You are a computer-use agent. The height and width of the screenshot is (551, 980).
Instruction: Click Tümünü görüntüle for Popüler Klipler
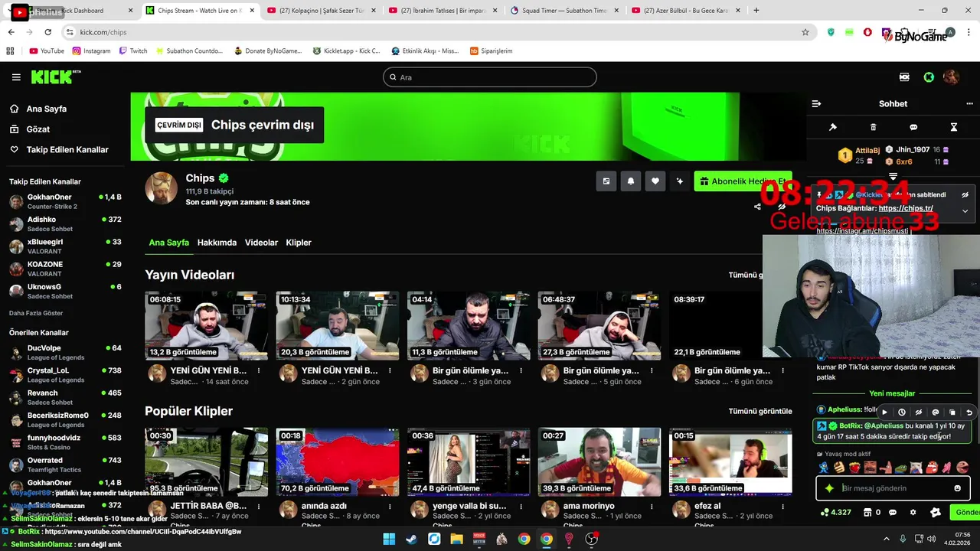(x=760, y=411)
